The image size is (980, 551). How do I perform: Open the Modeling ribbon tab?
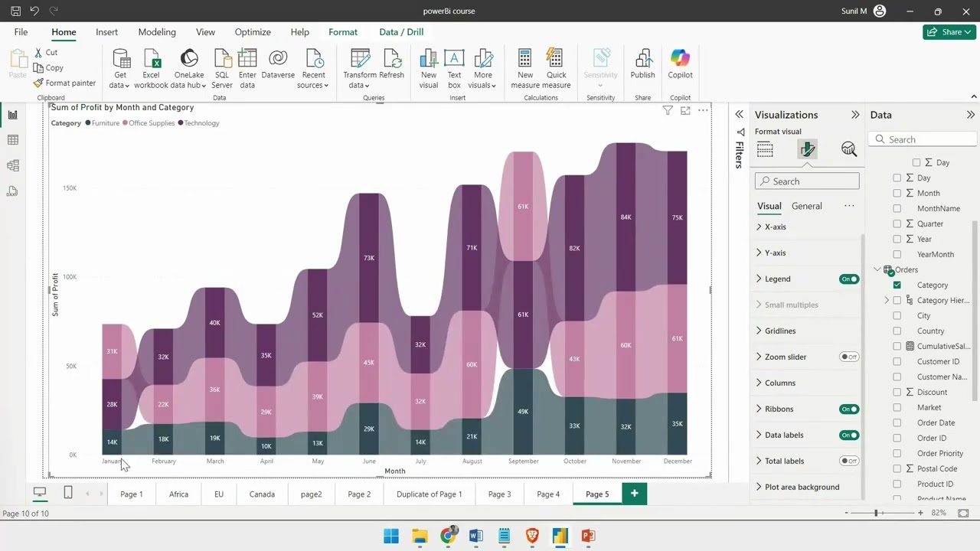coord(157,32)
